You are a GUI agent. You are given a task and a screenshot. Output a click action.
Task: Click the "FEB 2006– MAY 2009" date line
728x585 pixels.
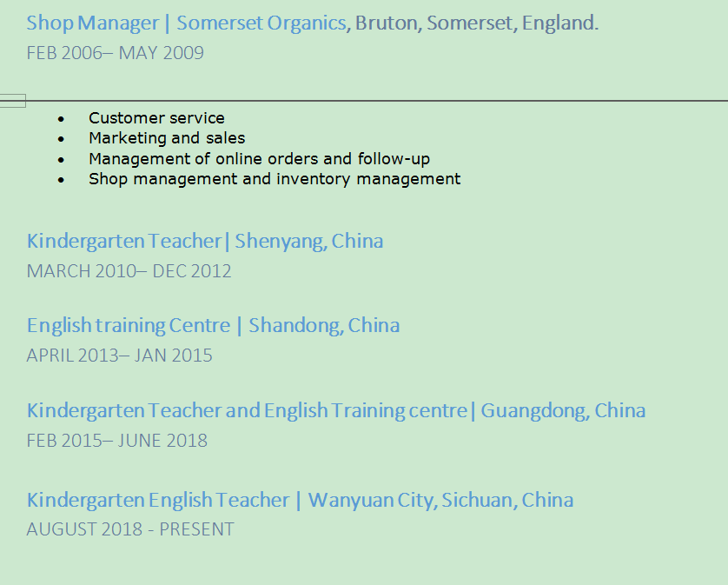tap(115, 53)
